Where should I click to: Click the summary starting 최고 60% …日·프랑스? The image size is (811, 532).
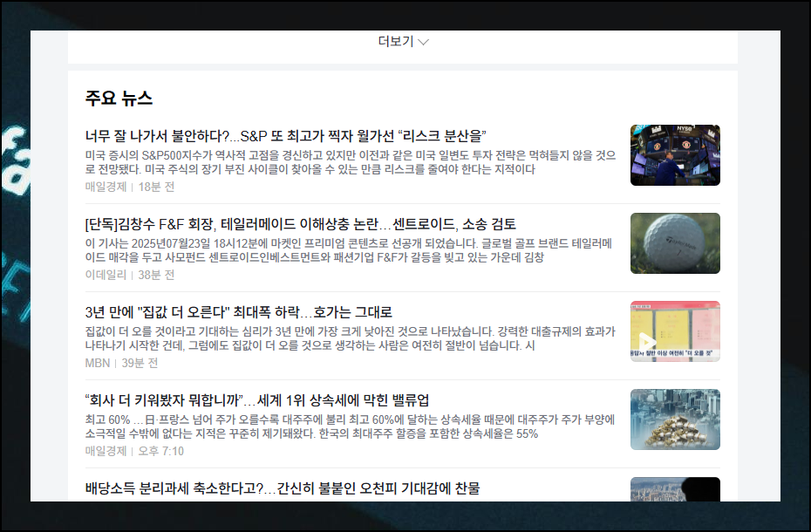click(x=351, y=426)
